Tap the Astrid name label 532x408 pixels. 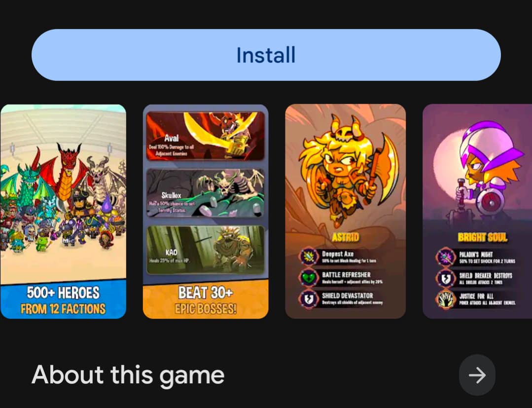click(x=346, y=237)
